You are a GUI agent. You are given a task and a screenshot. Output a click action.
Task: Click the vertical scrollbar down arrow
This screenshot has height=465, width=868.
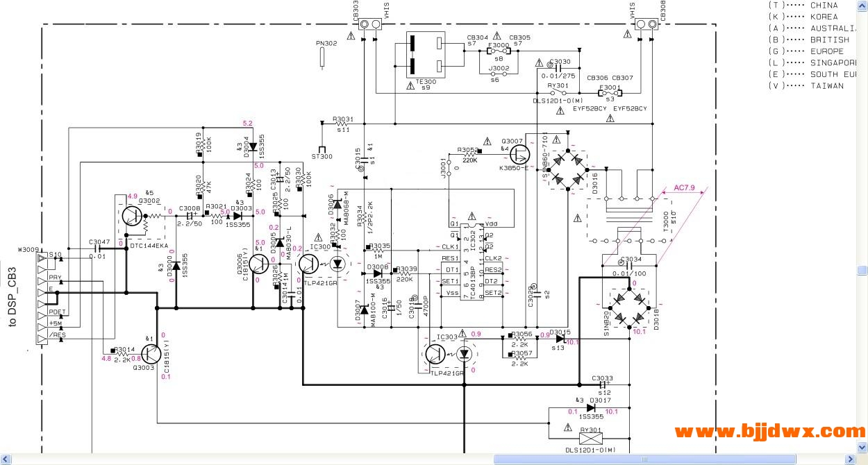point(862,448)
